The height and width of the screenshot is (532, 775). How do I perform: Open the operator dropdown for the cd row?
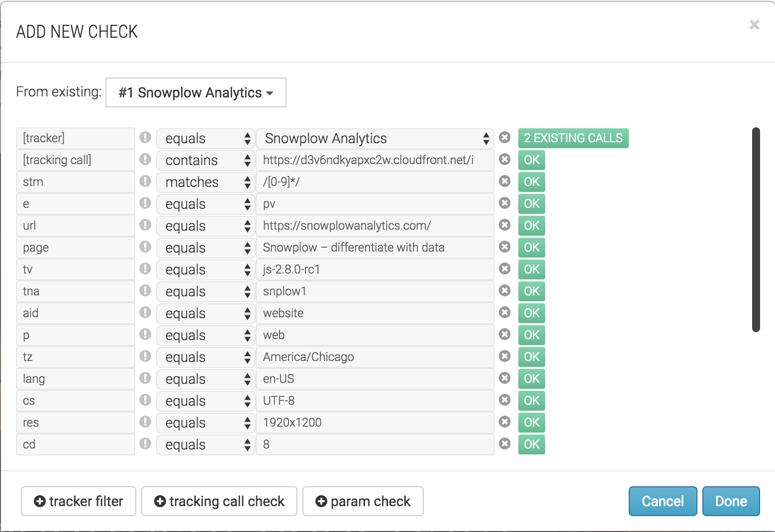coord(205,444)
